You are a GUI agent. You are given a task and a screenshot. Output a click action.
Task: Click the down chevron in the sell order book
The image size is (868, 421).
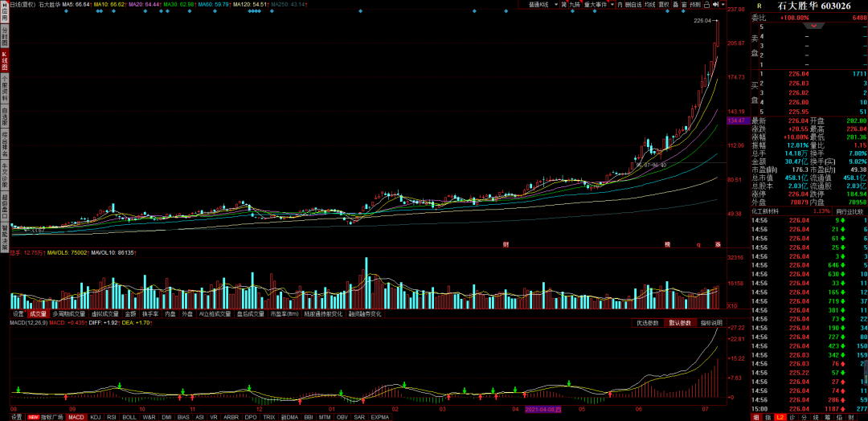point(813,26)
